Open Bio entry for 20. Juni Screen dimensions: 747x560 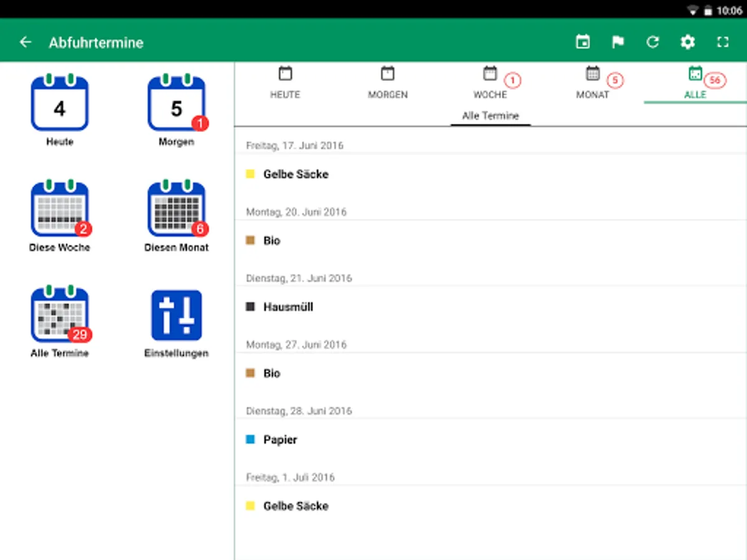[491, 241]
